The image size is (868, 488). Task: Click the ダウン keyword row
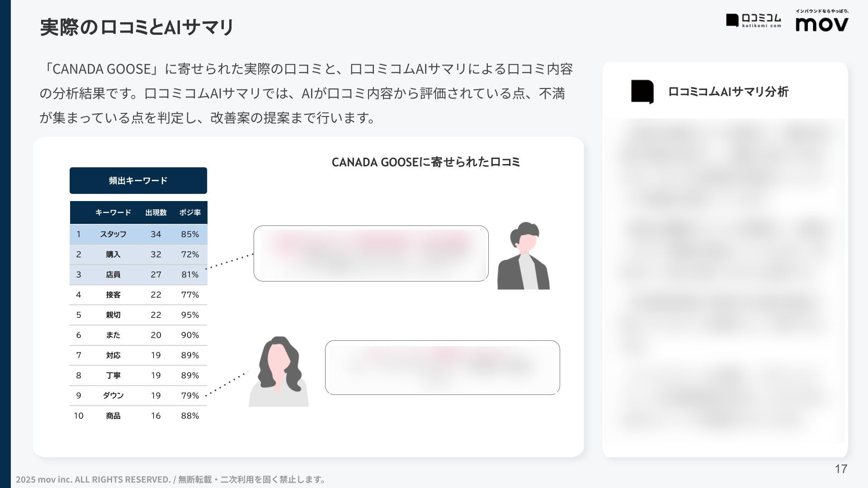tap(113, 395)
